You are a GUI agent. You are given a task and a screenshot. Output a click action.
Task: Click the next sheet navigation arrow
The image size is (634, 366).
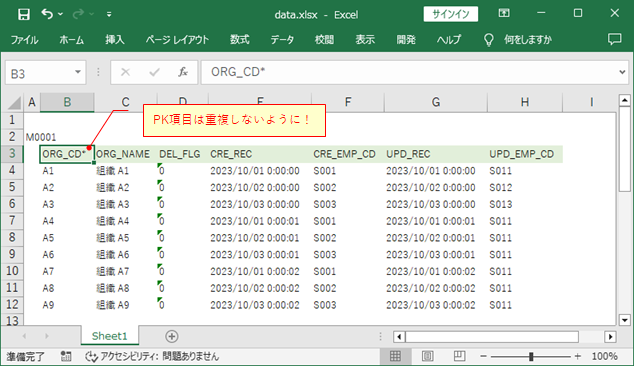tap(46, 336)
